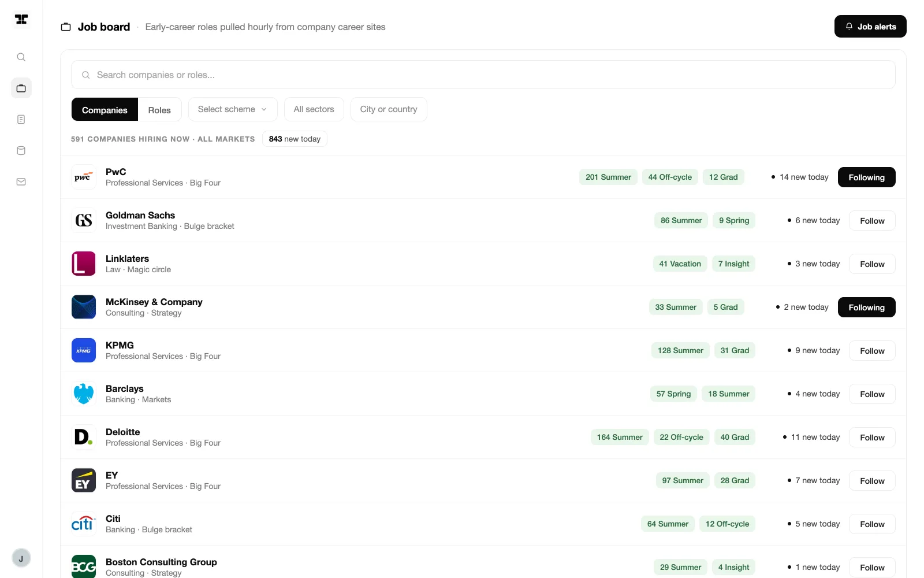The width and height of the screenshot is (924, 578).
Task: Follow Goldman Sachs
Action: [x=872, y=221]
